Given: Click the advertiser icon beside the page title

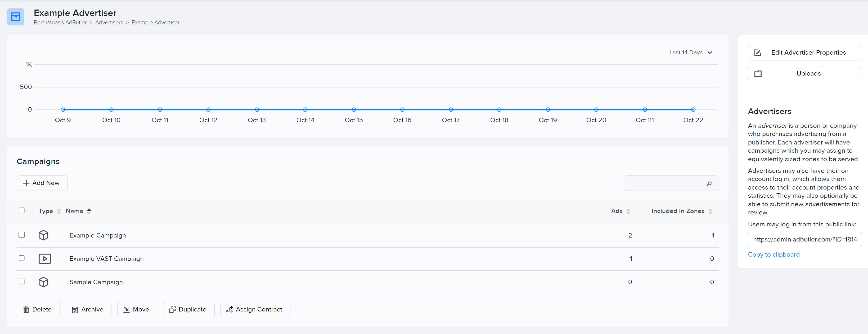Looking at the screenshot, I should 16,17.
